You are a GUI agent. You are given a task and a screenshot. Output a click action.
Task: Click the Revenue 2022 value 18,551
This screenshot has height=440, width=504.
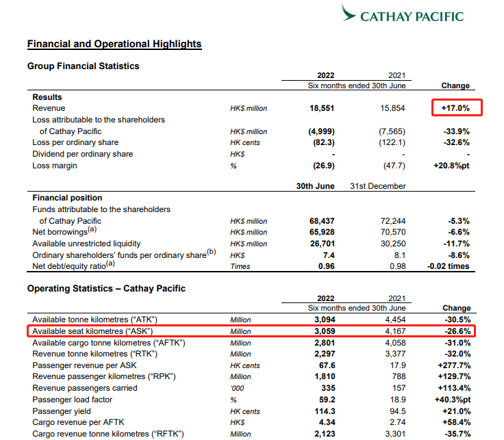click(322, 108)
